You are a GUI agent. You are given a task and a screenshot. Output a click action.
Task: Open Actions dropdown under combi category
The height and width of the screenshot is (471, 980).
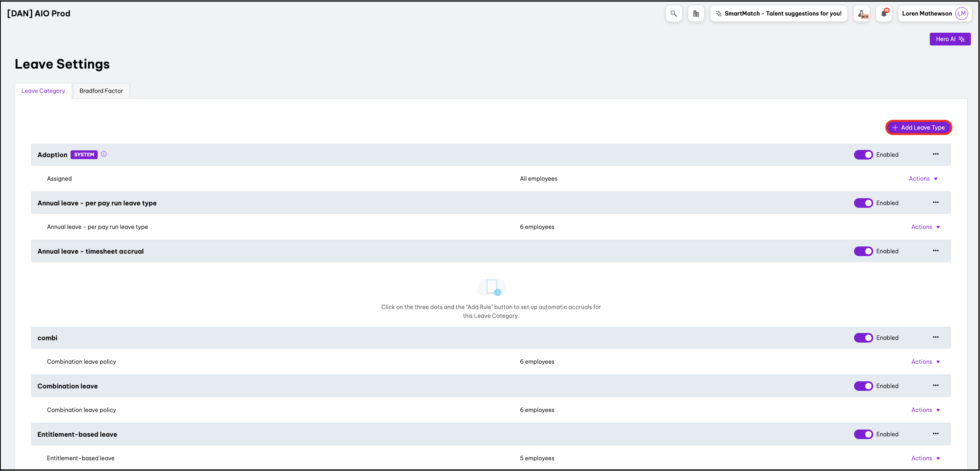tap(925, 362)
